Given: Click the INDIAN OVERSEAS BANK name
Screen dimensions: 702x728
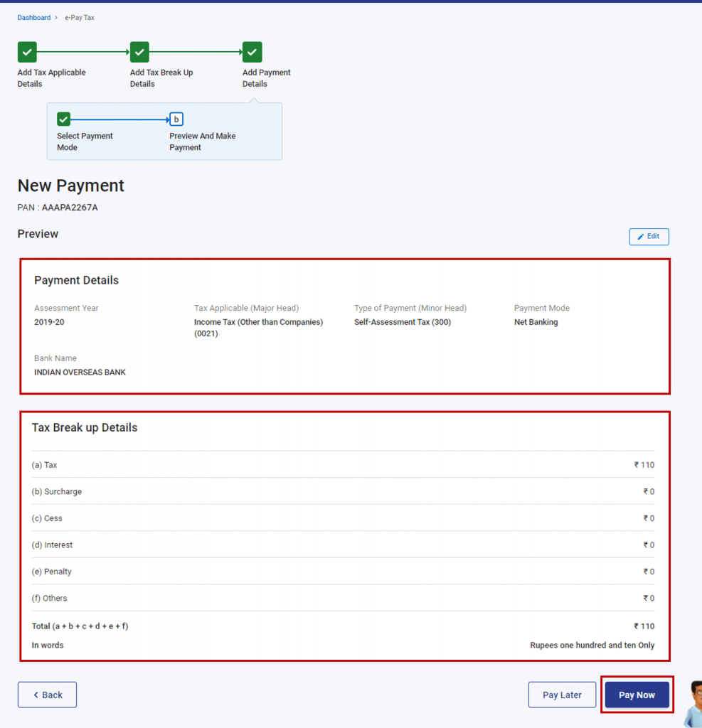Looking at the screenshot, I should [x=80, y=372].
